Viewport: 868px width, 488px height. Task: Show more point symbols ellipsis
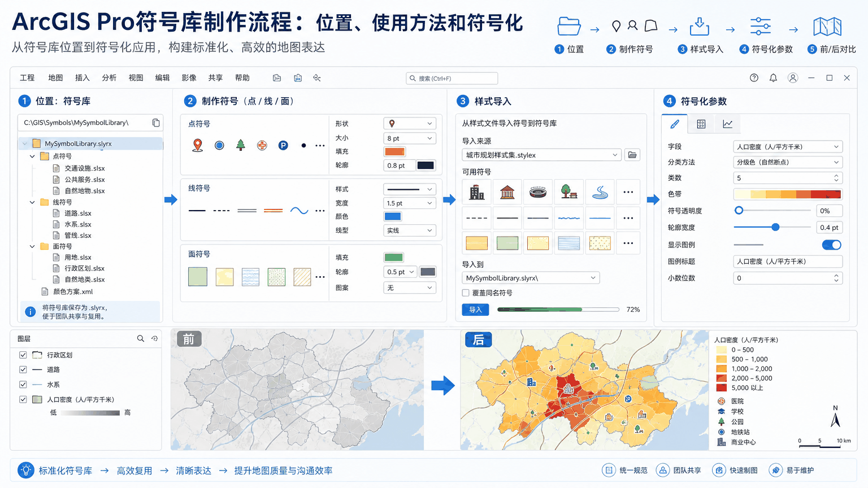(320, 146)
